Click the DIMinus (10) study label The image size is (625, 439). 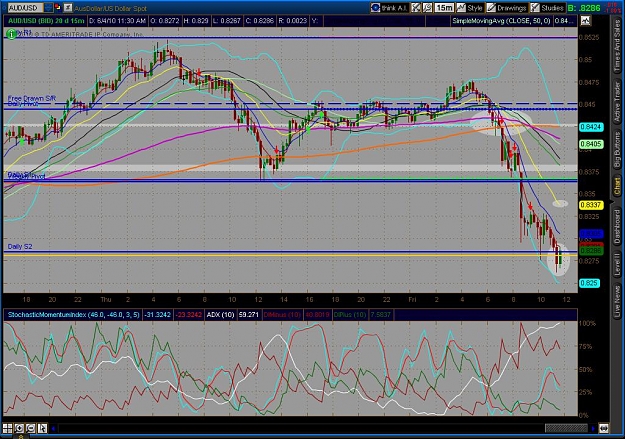click(x=282, y=315)
